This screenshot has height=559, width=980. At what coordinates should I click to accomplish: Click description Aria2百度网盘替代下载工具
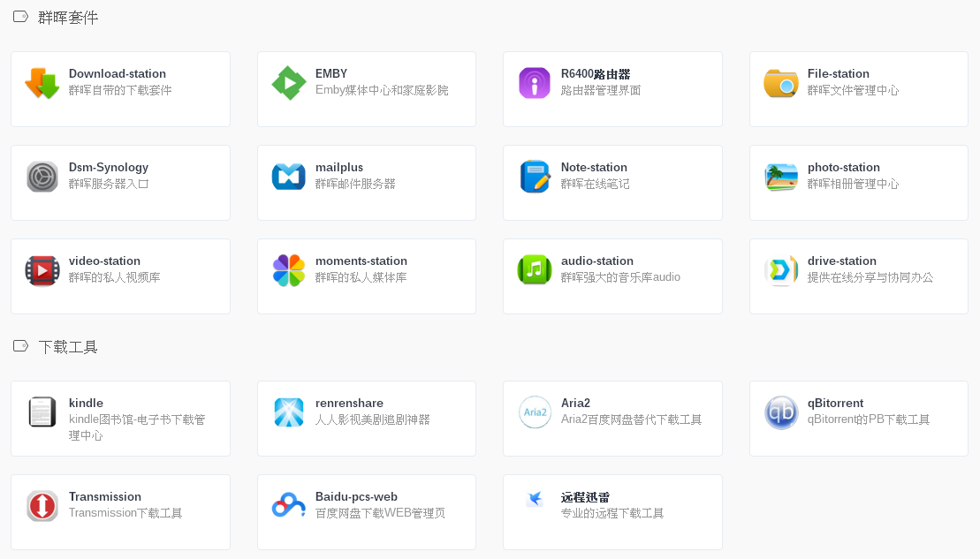click(631, 419)
